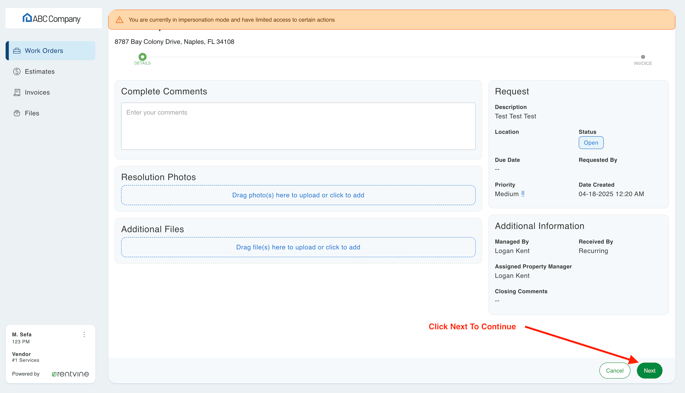The height and width of the screenshot is (393, 685).
Task: Open the M. Sefa user options menu
Action: [84, 334]
